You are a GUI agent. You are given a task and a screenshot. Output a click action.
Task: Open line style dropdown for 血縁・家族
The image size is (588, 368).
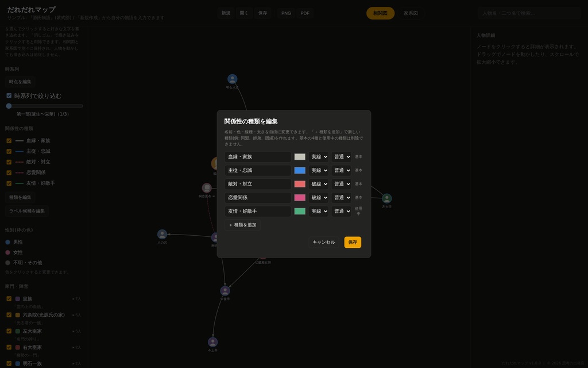click(319, 156)
